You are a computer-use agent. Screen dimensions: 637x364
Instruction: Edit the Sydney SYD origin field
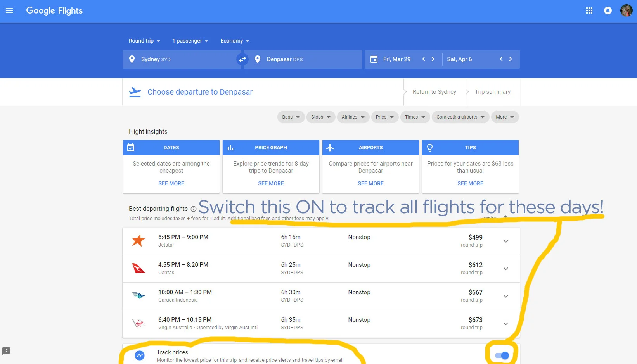point(182,59)
